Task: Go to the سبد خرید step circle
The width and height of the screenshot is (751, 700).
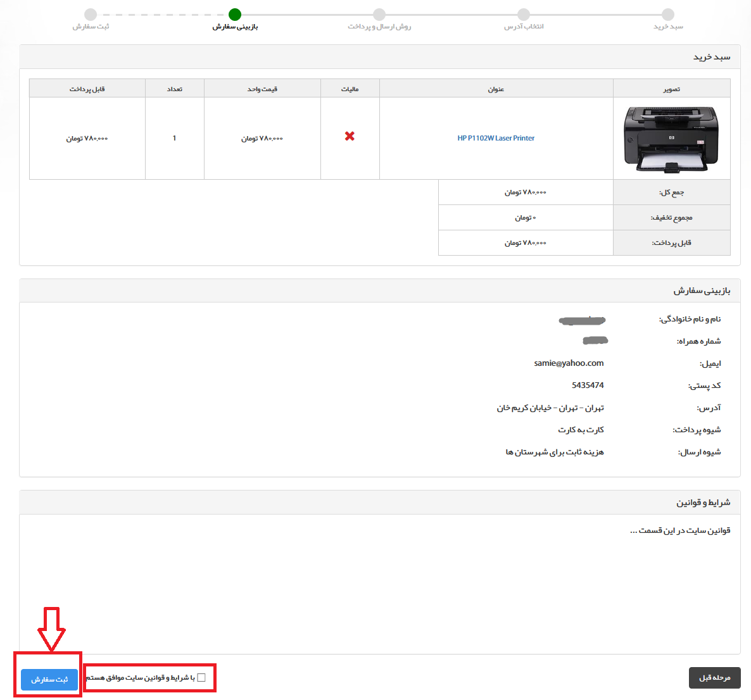Action: [x=668, y=15]
